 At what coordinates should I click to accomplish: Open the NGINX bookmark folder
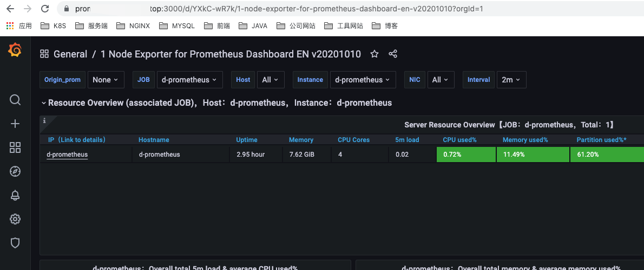coord(133,26)
